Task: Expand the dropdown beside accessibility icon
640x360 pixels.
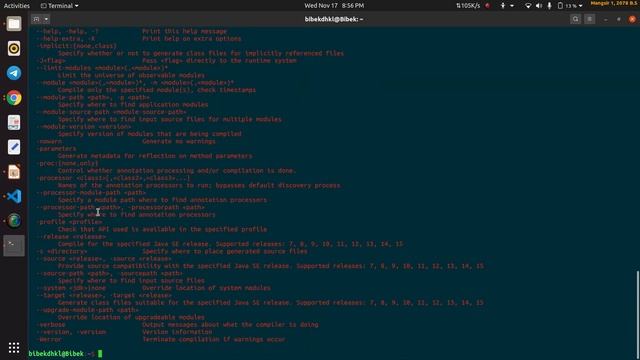Action: click(512, 6)
